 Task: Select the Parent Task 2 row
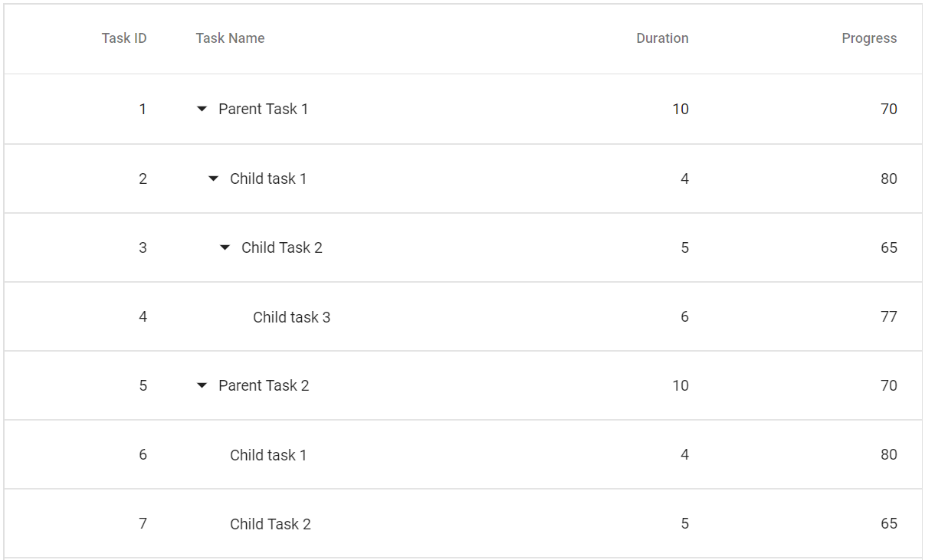tap(264, 385)
